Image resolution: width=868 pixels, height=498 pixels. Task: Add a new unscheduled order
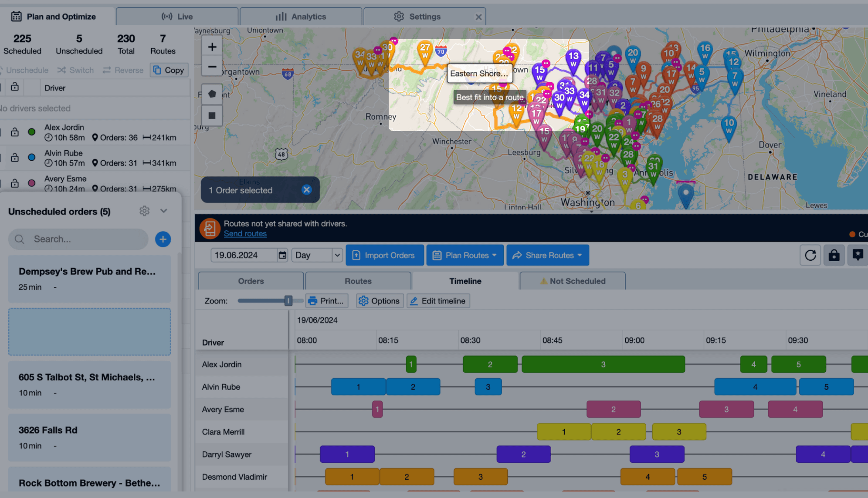pyautogui.click(x=163, y=239)
